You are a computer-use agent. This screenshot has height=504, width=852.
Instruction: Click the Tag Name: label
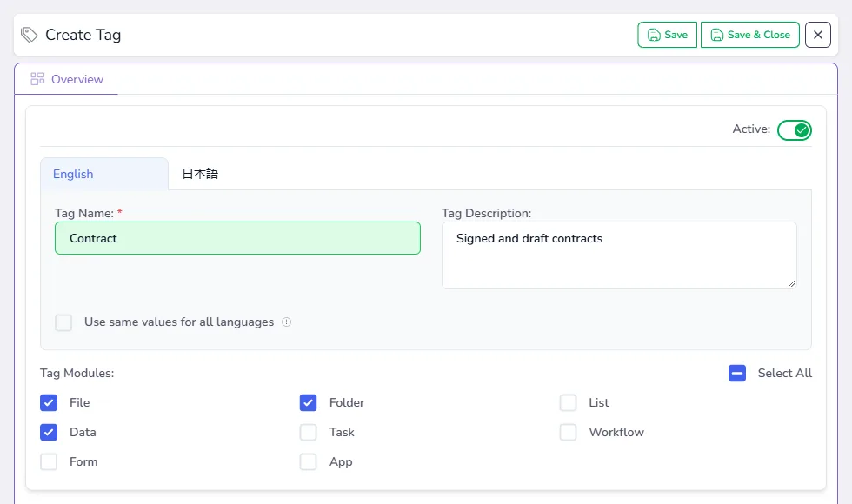point(84,213)
